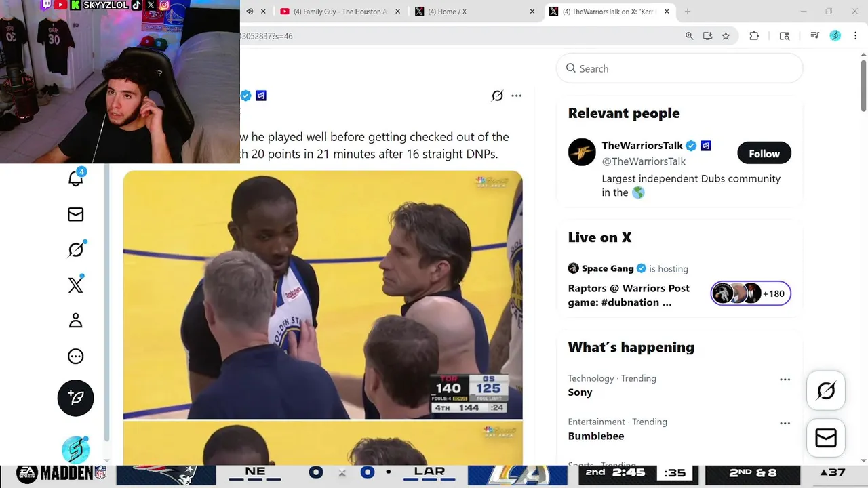Click @TheWarriorsTalk handle
This screenshot has width=868, height=488.
(644, 161)
